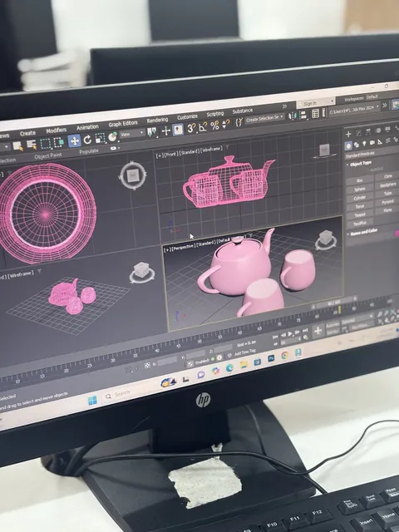
Task: Click the Teapot primitive button
Action: click(360, 214)
